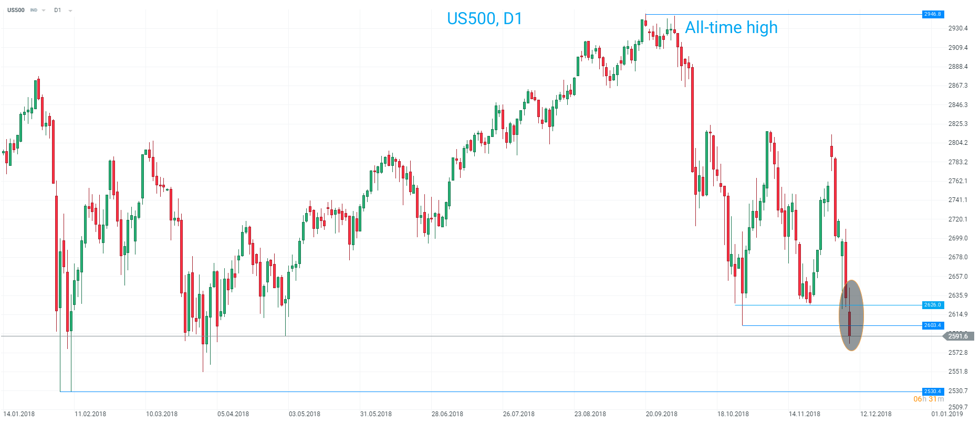This screenshot has height=423, width=980.
Task: Click the 2509.7 price axis label
Action: click(x=957, y=407)
